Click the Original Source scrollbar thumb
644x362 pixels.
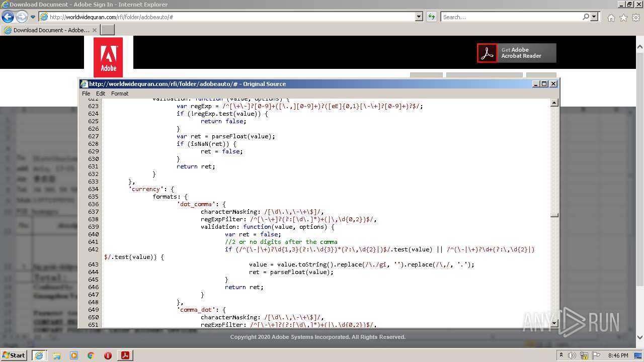click(554, 215)
